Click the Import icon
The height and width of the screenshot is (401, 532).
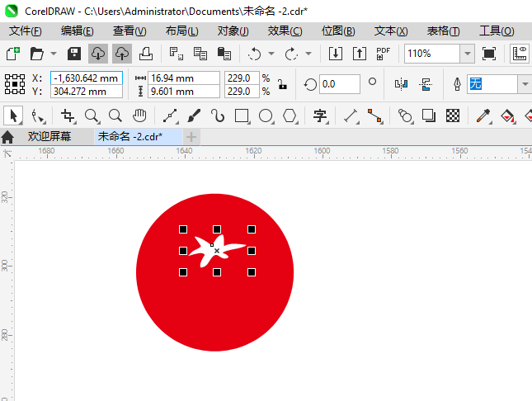click(x=335, y=54)
